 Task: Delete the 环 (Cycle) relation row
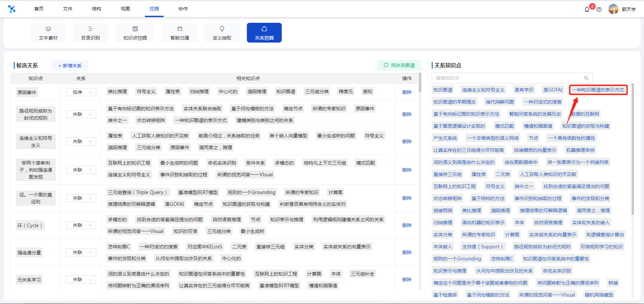tap(407, 225)
